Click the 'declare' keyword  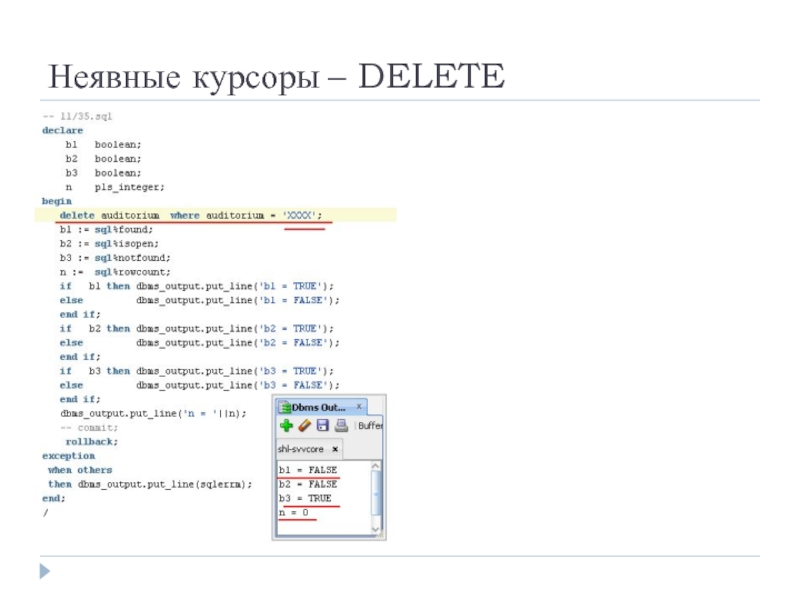point(62,130)
